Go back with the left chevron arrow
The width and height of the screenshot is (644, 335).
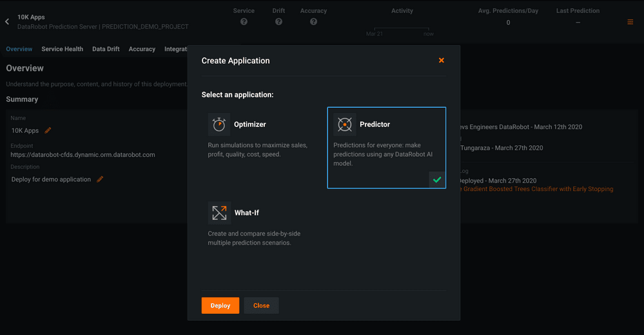pyautogui.click(x=7, y=21)
